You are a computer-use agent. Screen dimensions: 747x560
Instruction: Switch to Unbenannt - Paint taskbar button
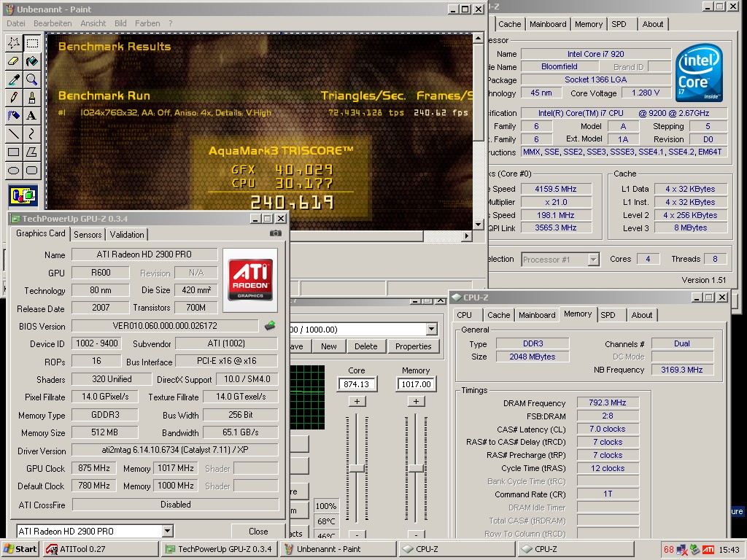pyautogui.click(x=338, y=549)
